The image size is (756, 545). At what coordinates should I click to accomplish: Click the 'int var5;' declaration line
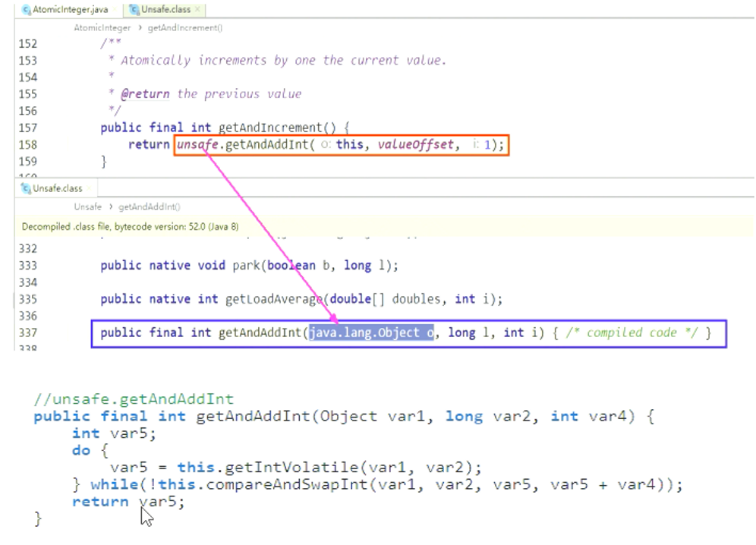(115, 433)
